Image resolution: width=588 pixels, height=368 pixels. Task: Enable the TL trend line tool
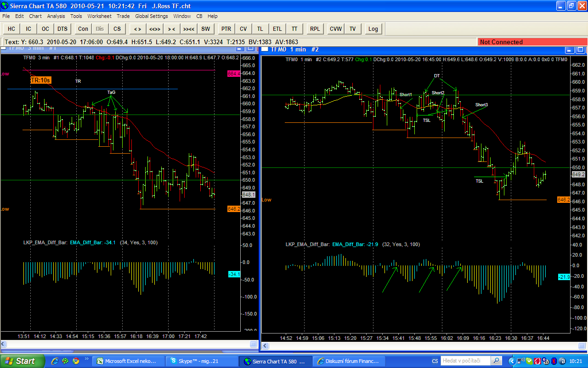(260, 29)
